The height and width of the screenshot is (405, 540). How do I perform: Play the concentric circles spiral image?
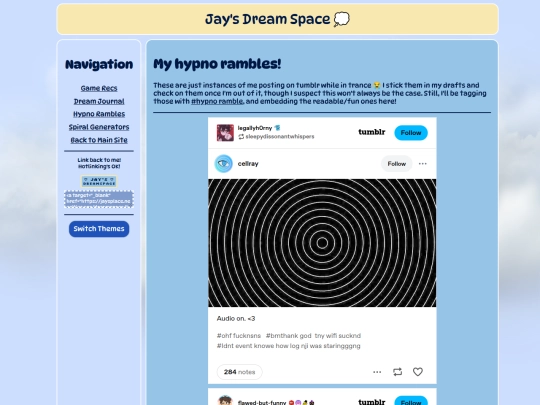322,243
